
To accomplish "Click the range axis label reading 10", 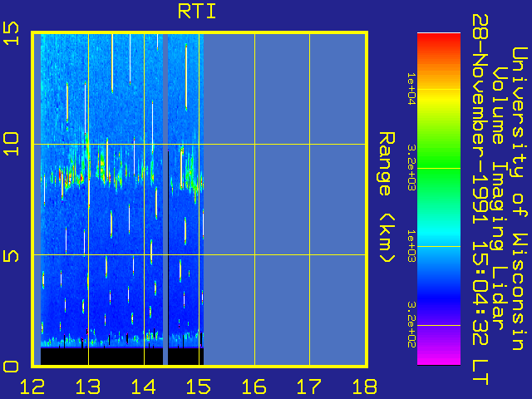I will click(11, 144).
